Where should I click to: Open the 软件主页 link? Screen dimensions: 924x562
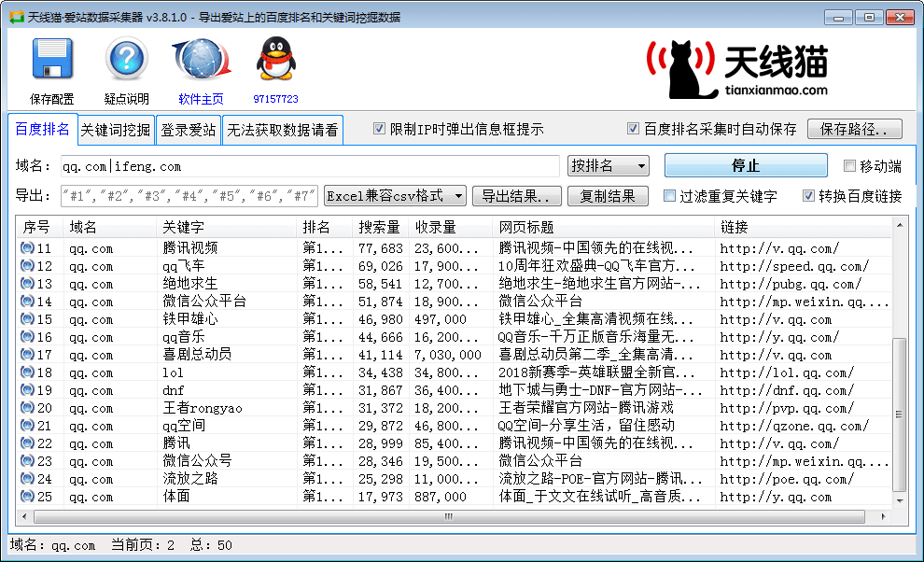(201, 99)
